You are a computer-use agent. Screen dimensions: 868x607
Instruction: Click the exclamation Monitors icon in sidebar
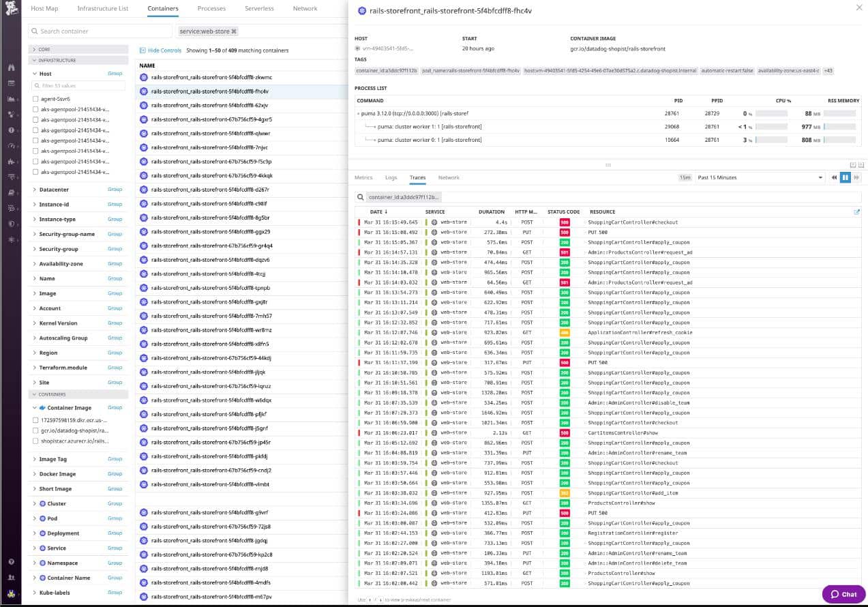(x=11, y=130)
